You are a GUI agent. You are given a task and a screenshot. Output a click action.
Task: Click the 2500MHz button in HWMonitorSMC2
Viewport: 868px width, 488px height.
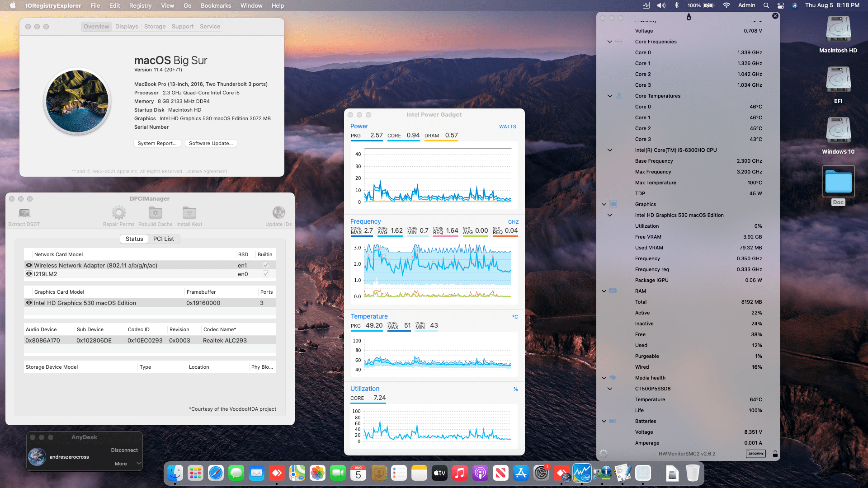755,454
